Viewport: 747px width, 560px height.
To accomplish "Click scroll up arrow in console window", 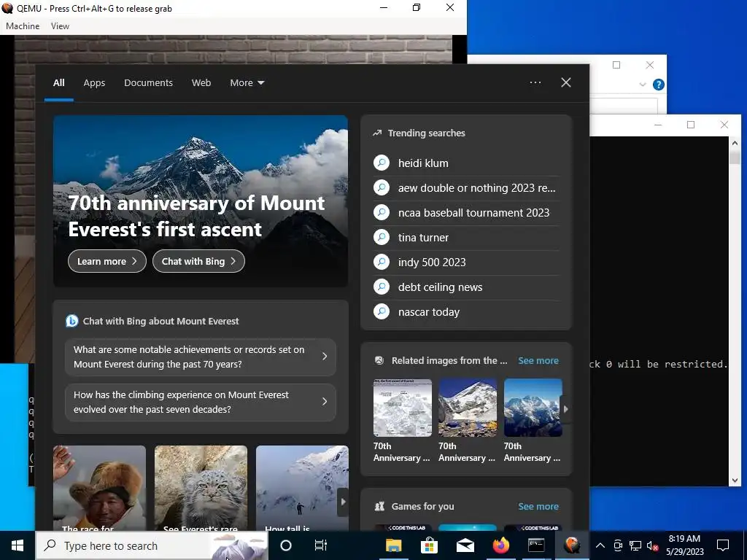I will [735, 142].
